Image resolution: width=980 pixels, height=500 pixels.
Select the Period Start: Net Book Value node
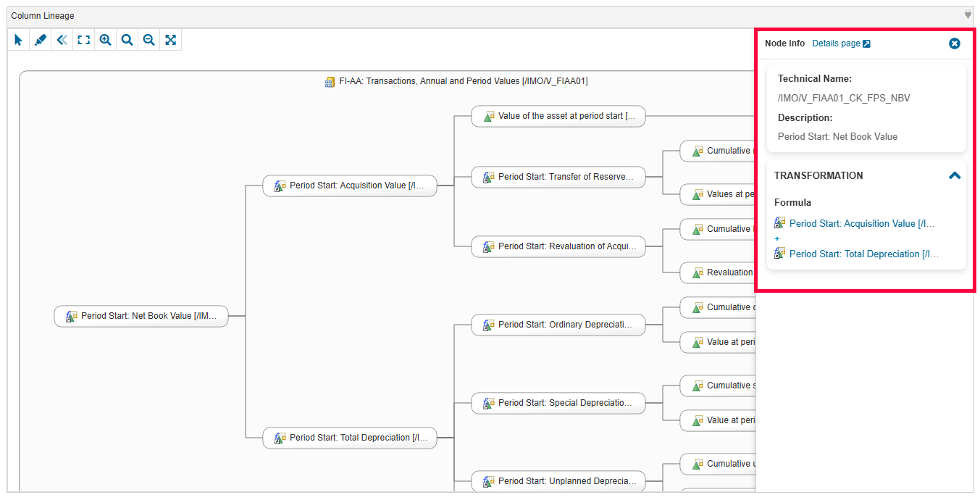141,316
